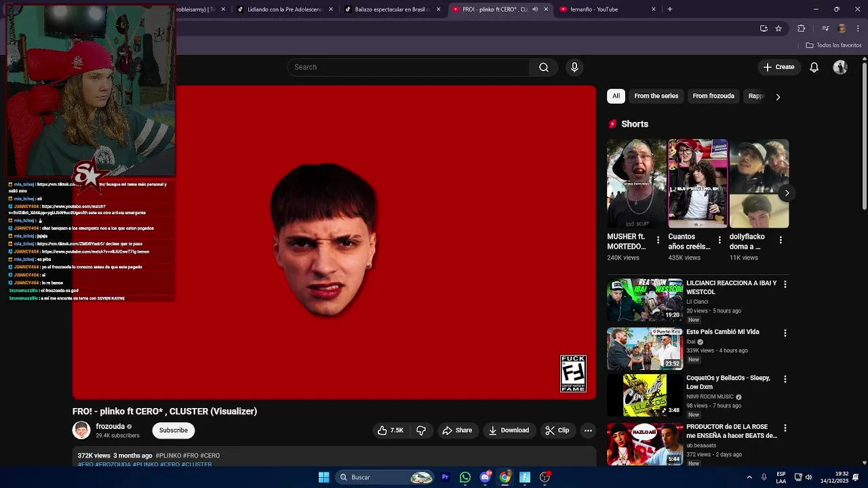868x488 pixels.
Task: Download the video
Action: coord(509,430)
